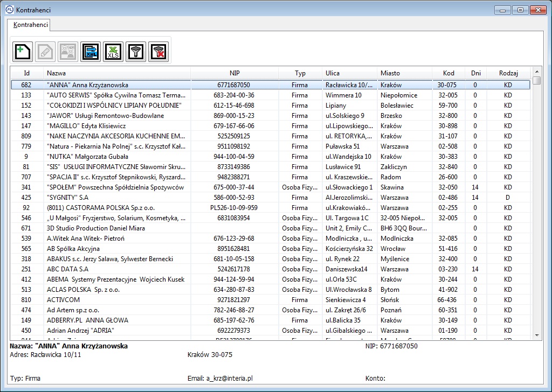Click the Rodzaj value D in the SYGNITY row
Image resolution: width=552 pixels, height=392 pixels.
point(508,197)
